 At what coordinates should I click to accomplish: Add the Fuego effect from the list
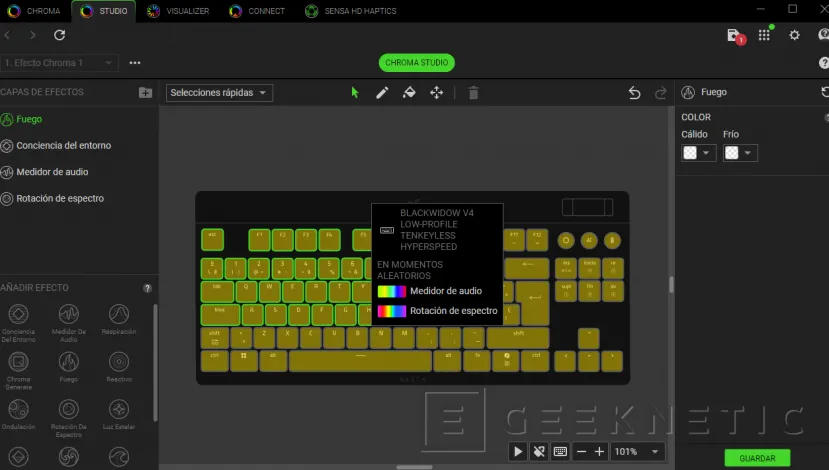(69, 367)
